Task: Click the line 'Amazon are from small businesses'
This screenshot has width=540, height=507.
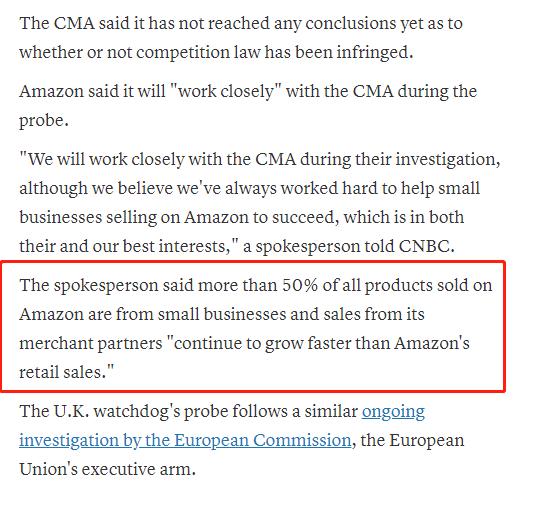Action: click(222, 314)
